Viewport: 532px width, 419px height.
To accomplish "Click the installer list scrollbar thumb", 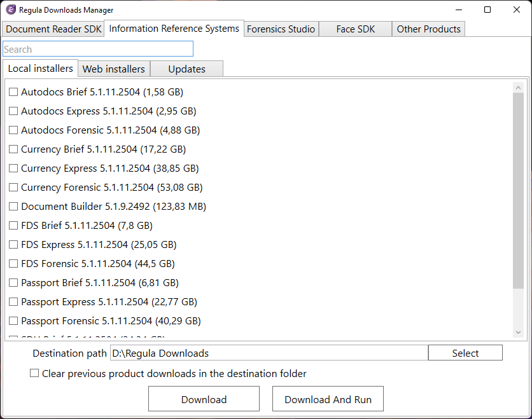I will [518, 191].
